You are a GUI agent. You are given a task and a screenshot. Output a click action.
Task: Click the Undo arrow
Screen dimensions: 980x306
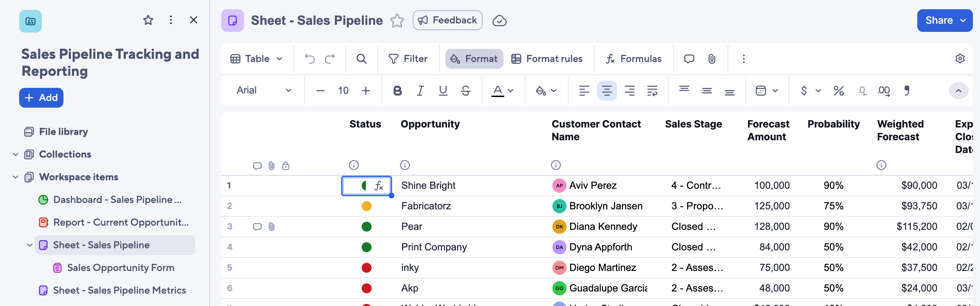click(x=310, y=59)
